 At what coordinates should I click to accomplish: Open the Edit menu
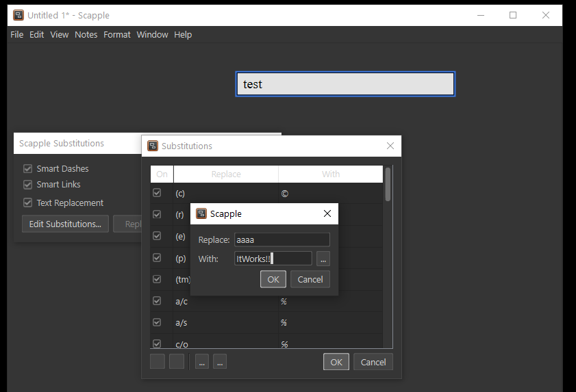(x=37, y=34)
